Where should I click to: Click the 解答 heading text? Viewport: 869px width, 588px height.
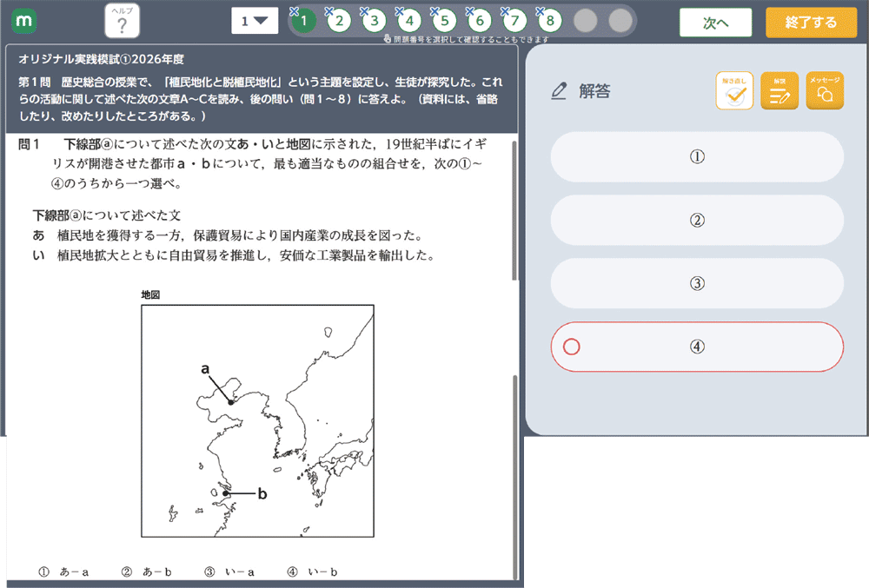pyautogui.click(x=594, y=91)
